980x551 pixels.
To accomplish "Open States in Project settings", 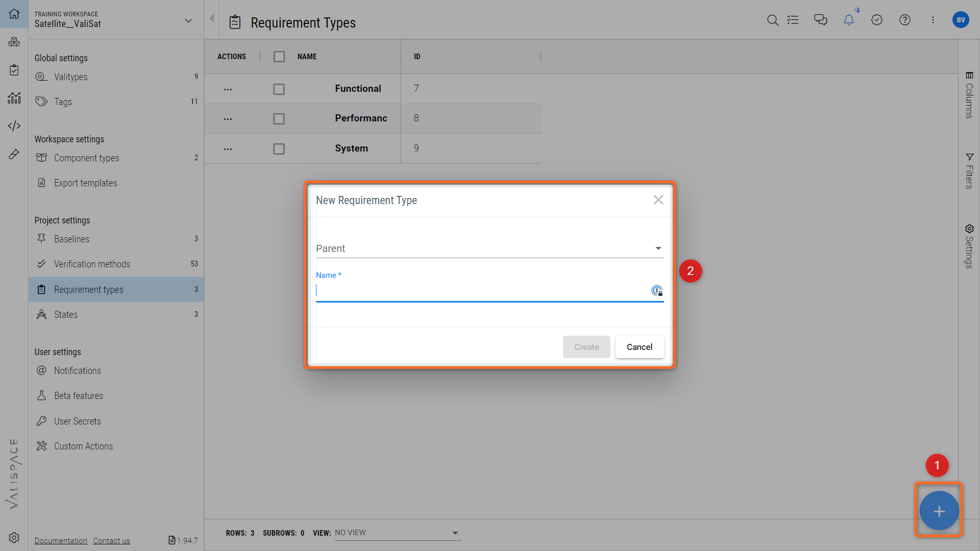I will point(116,315).
